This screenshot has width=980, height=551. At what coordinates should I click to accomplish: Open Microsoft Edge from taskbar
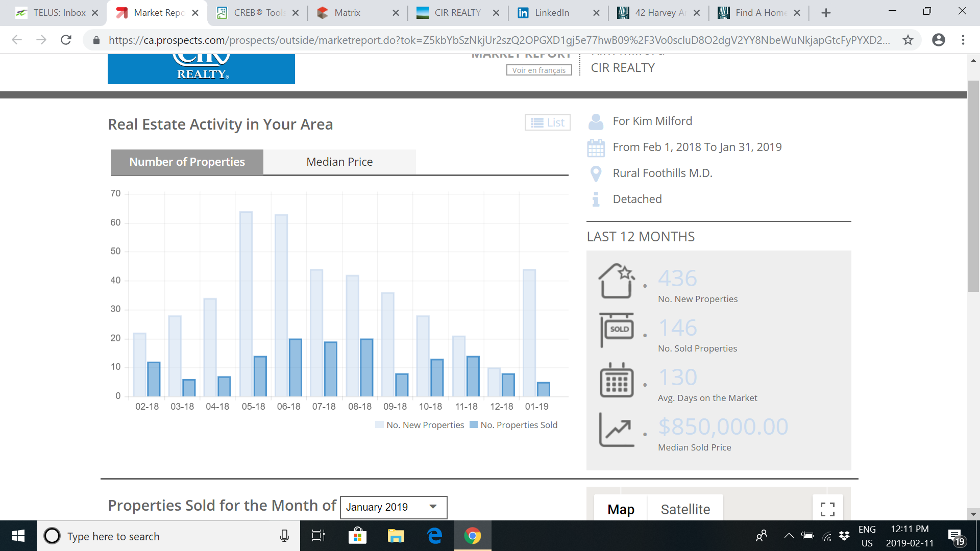click(x=434, y=536)
